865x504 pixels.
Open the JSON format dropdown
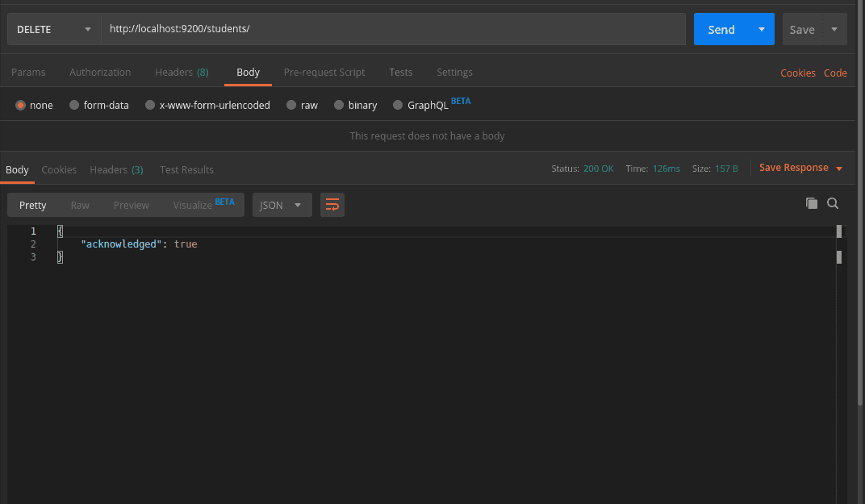(282, 205)
